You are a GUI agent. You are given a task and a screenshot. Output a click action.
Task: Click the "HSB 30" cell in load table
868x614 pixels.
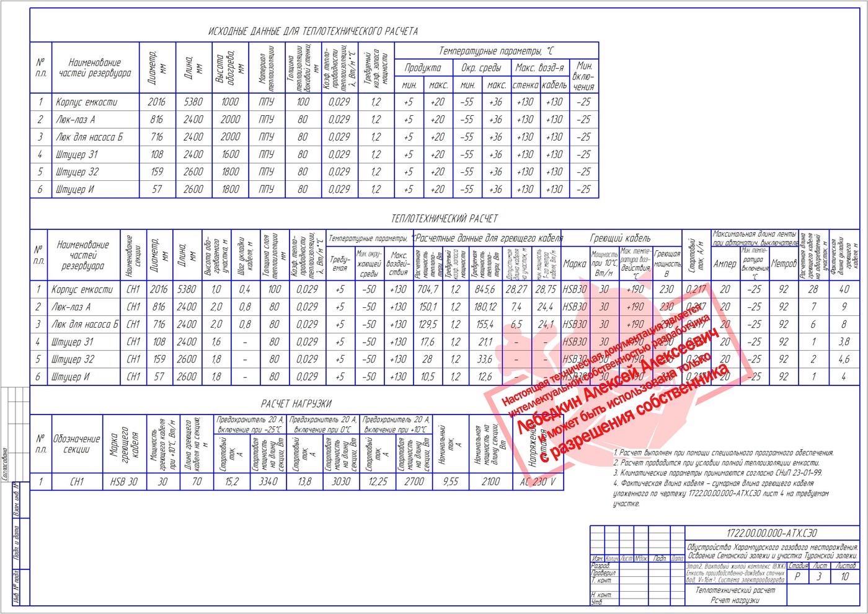click(123, 481)
